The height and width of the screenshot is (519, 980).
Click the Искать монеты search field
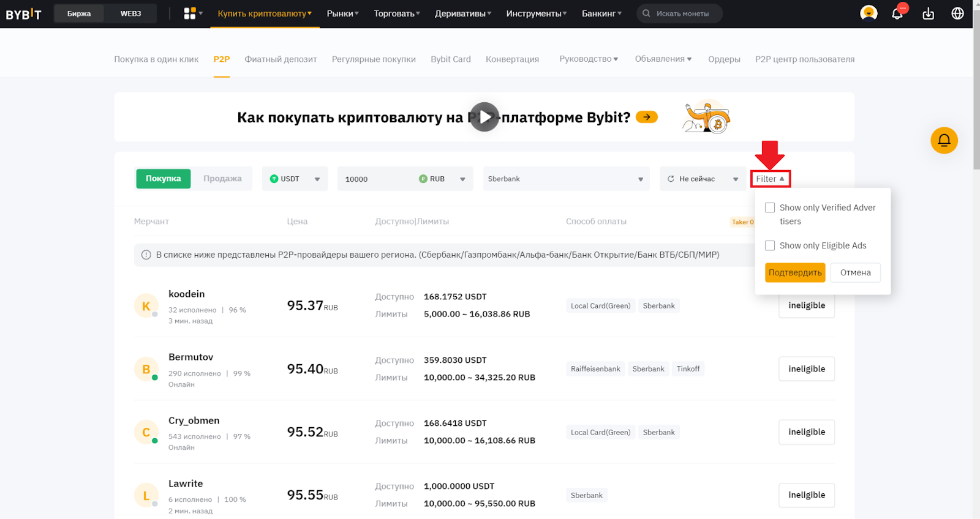point(680,13)
